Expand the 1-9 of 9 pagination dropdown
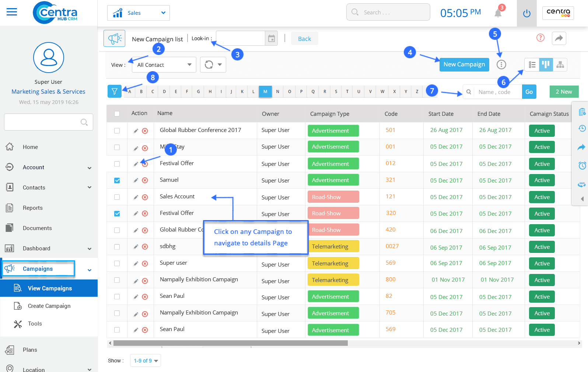Screen dimensions: 588x372 [146, 361]
